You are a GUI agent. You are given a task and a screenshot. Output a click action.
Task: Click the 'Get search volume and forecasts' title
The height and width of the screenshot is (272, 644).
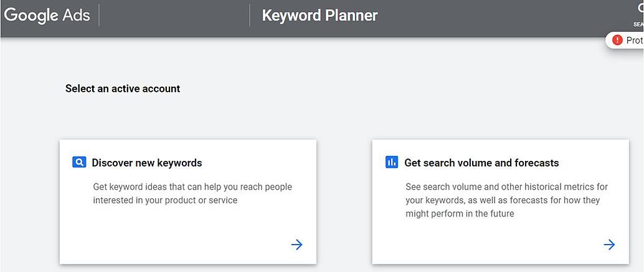[481, 163]
